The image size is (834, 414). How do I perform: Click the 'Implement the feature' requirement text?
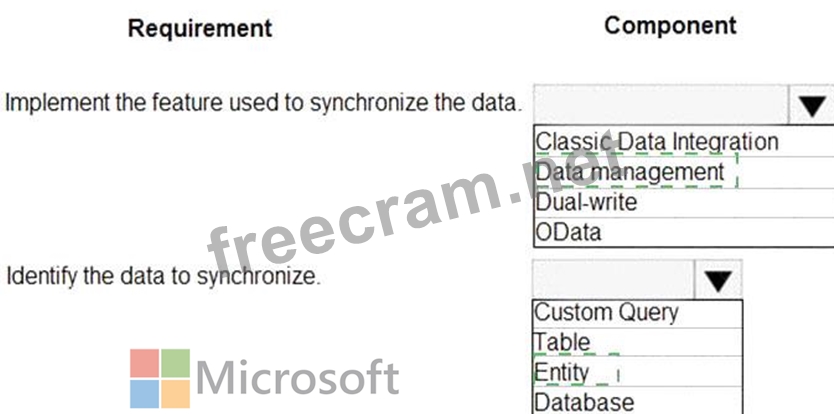(x=264, y=103)
